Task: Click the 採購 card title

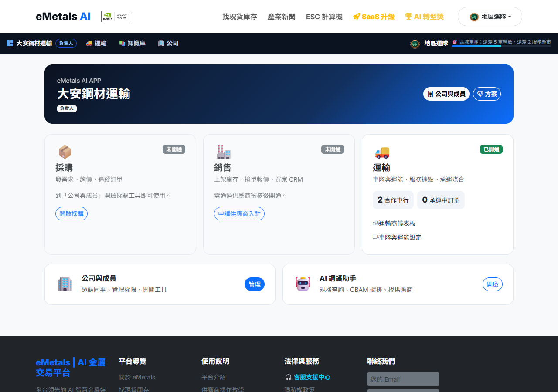Action: (x=64, y=168)
